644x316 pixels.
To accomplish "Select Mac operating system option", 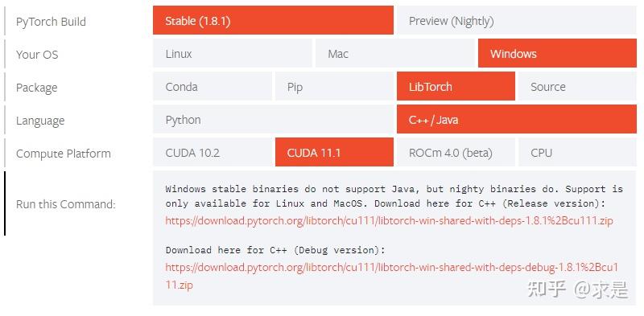I will (x=395, y=53).
